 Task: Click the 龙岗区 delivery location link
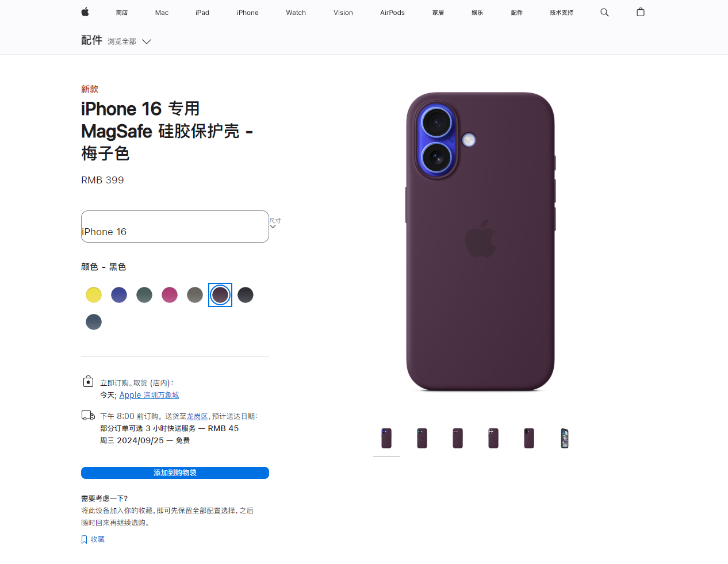click(197, 416)
